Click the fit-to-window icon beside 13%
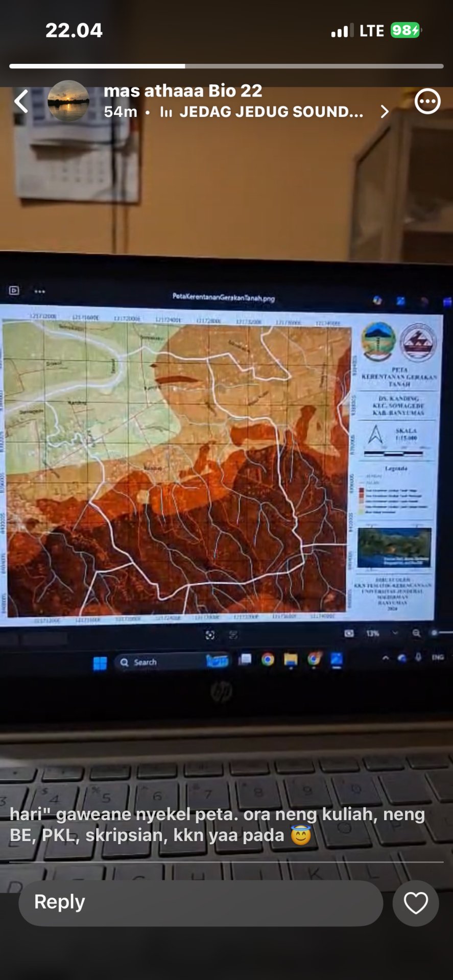This screenshot has height=980, width=453. [x=349, y=633]
